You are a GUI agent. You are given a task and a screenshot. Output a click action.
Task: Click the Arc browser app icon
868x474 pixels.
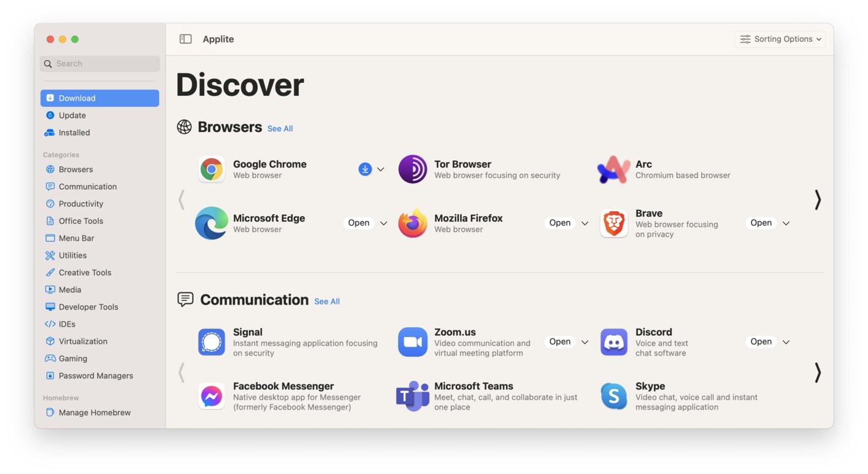pyautogui.click(x=613, y=169)
